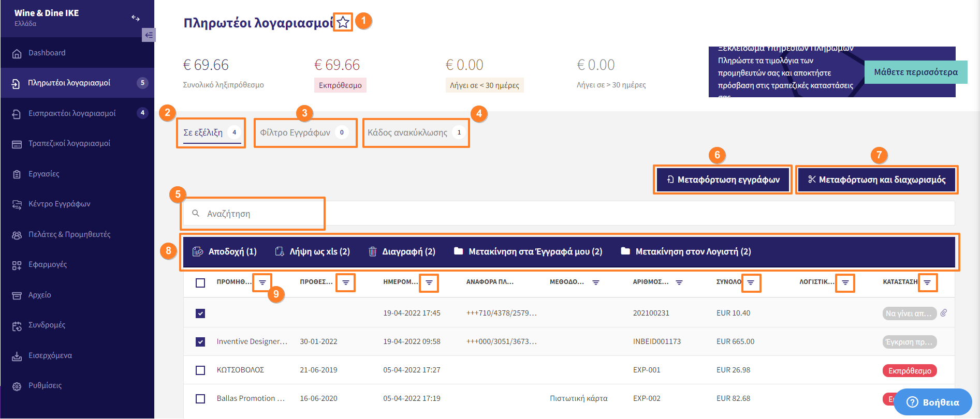Click the Τραπεζικοί λογαριασμοί card icon
The width and height of the screenshot is (980, 419).
[x=17, y=144]
